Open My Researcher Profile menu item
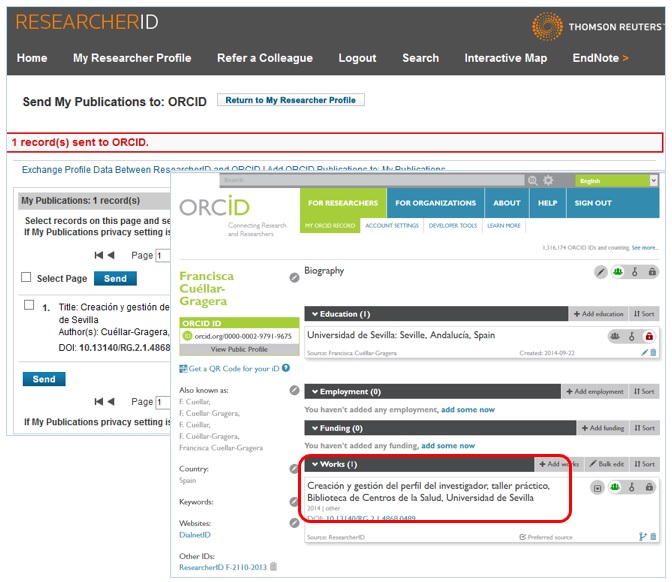The width and height of the screenshot is (672, 582). click(132, 58)
